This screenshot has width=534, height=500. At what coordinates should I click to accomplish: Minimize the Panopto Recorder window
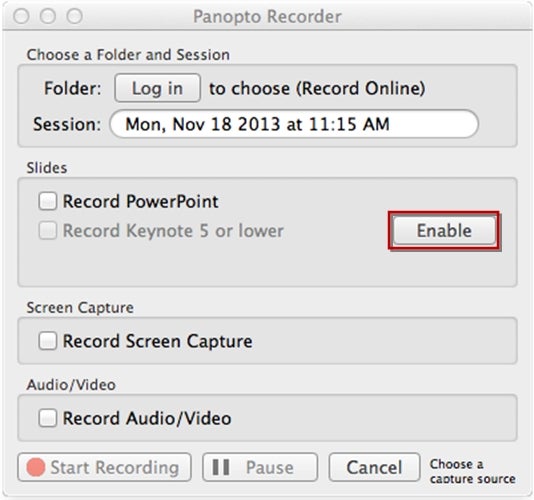(x=48, y=16)
